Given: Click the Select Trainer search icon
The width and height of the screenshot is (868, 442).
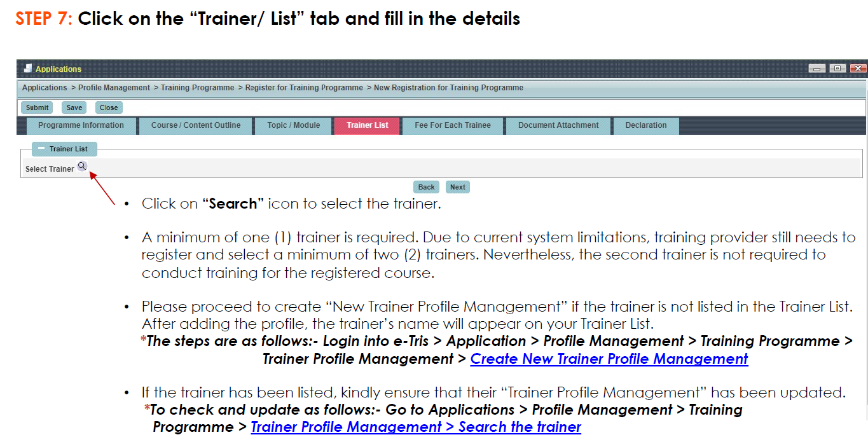Looking at the screenshot, I should [x=82, y=165].
